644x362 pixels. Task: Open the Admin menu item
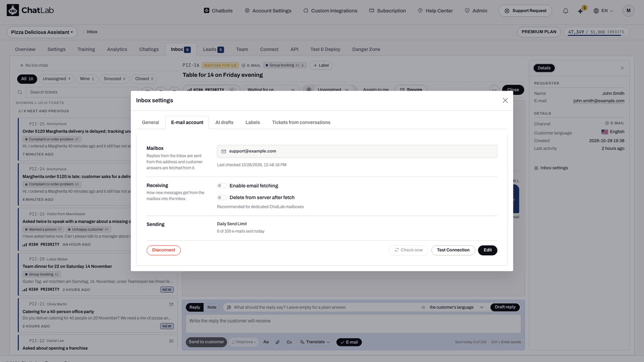coord(475,11)
